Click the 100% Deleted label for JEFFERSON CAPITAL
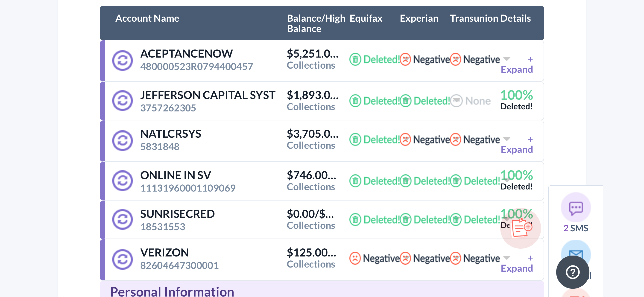 click(516, 100)
